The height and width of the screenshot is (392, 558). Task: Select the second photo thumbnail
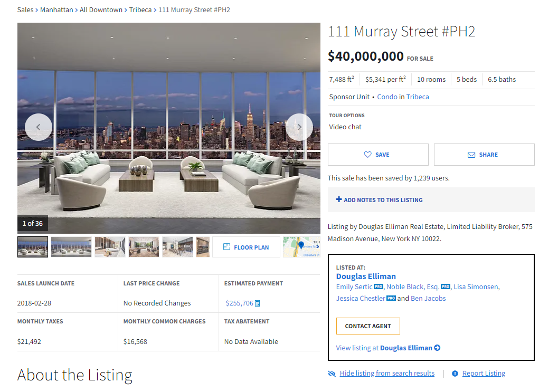click(x=71, y=247)
